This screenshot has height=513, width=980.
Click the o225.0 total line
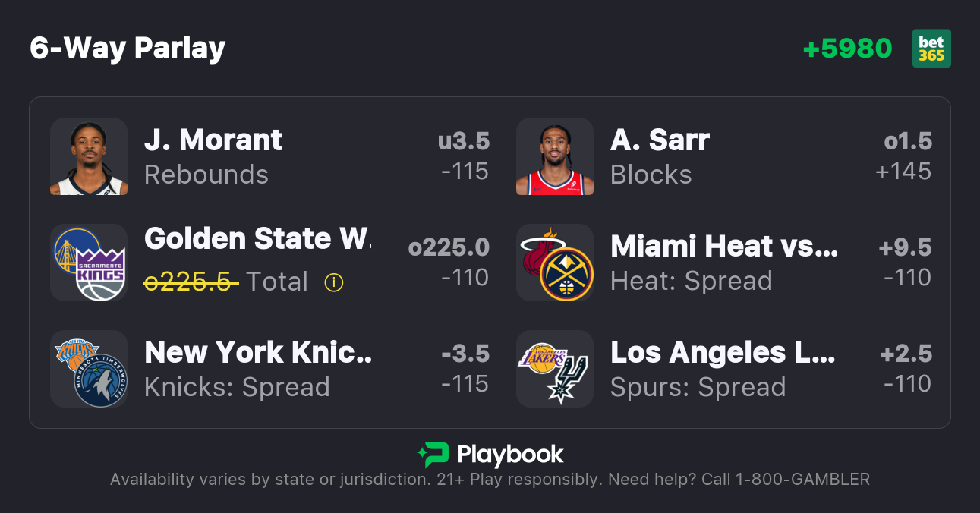(449, 248)
